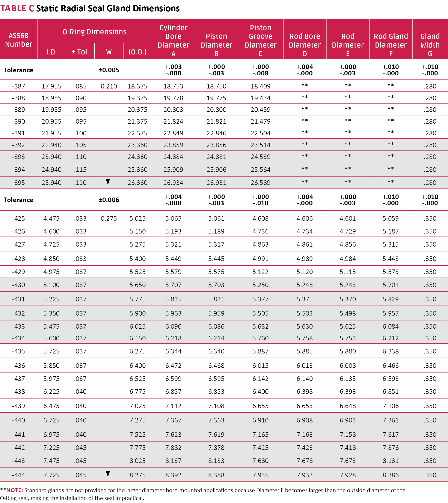Click the Piston Groove Diameter C header
The width and height of the screenshot is (448, 503).
[x=260, y=40]
